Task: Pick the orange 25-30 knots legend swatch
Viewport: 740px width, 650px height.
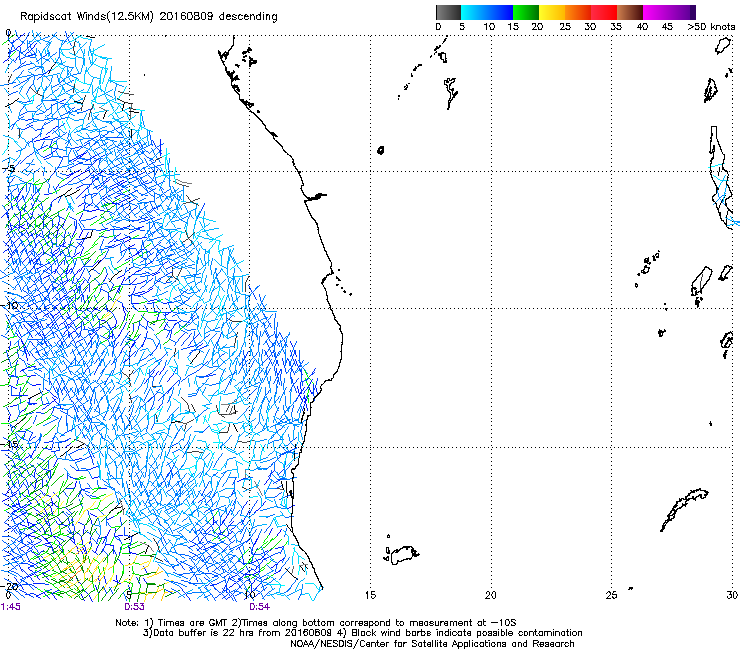Action: coord(578,12)
